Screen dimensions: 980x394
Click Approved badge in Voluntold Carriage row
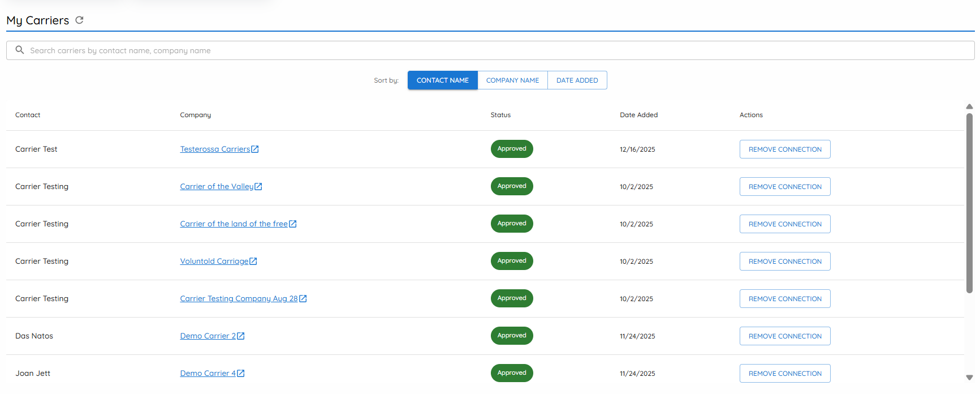point(512,261)
